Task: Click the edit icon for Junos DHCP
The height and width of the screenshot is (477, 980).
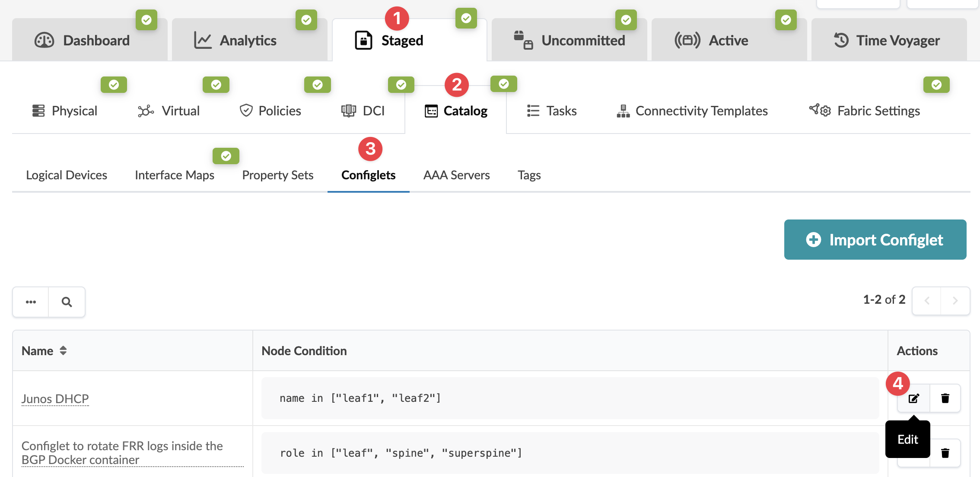Action: tap(913, 398)
